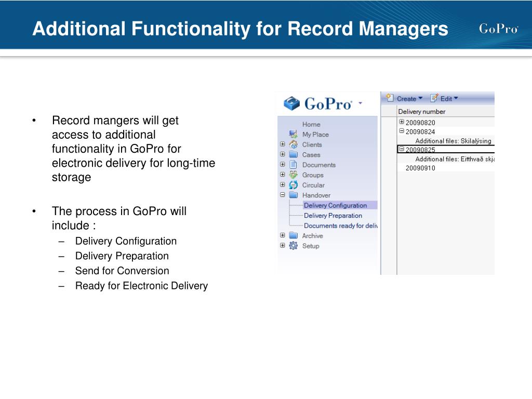
Task: Click the Handover folder icon
Action: [293, 195]
